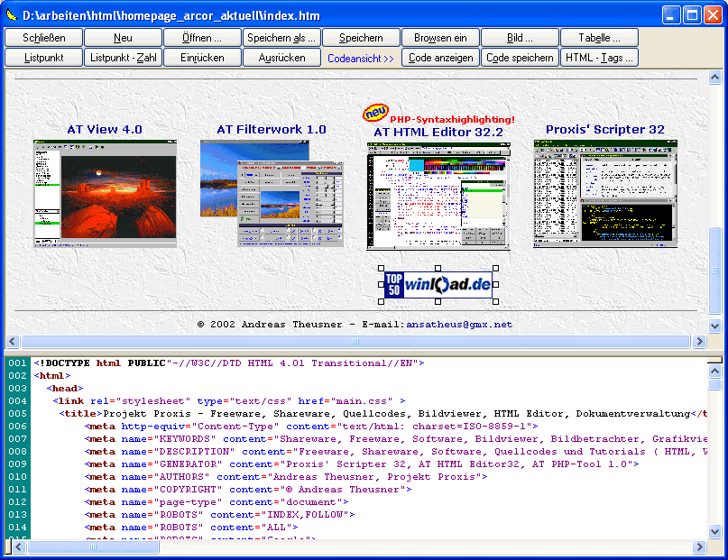Screen dimensions: 728x560
Task: Open the HTML - Tags dialog
Action: (599, 58)
